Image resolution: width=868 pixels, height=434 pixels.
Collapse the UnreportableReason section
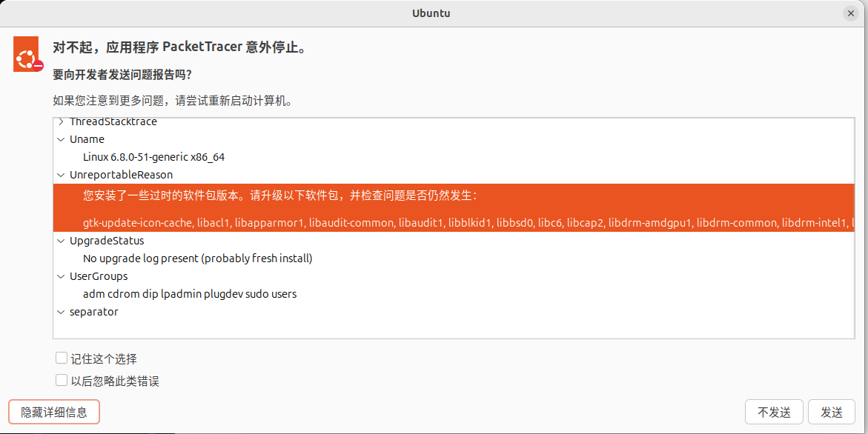click(x=61, y=175)
